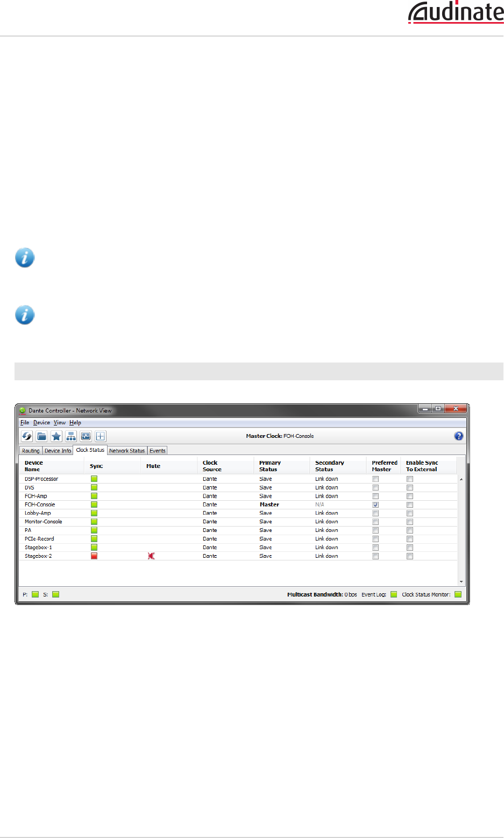Image resolution: width=504 pixels, height=838 pixels.
Task: Click the Reload Device Information toolbar icon
Action: pos(27,436)
